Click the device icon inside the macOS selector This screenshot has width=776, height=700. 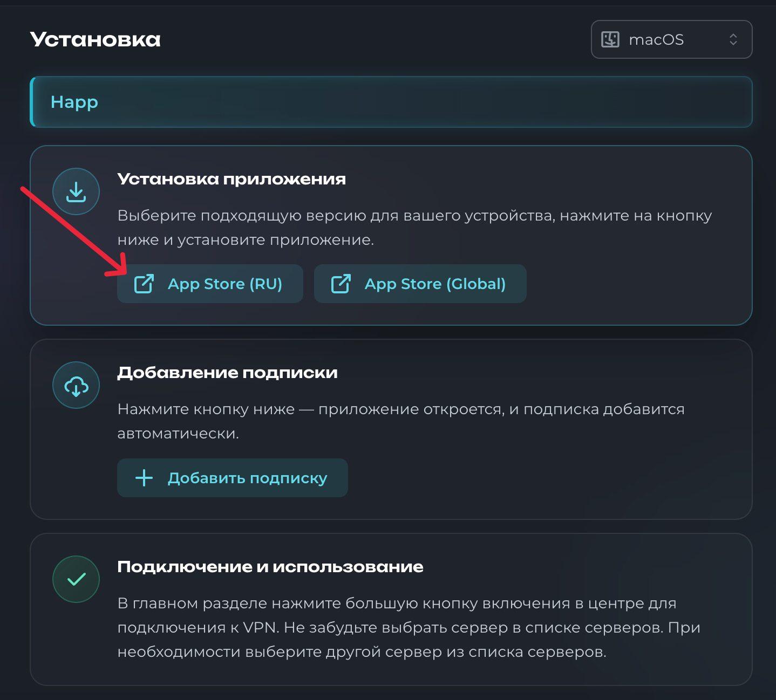point(610,39)
